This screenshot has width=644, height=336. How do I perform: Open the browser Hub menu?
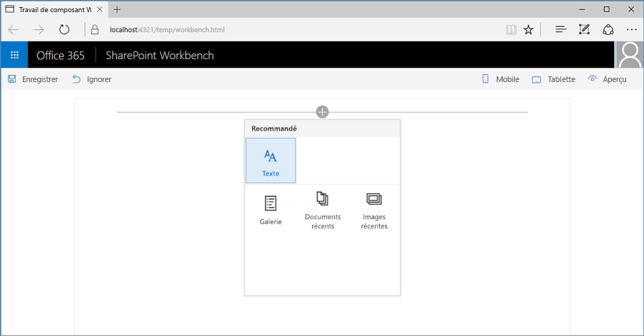[560, 29]
